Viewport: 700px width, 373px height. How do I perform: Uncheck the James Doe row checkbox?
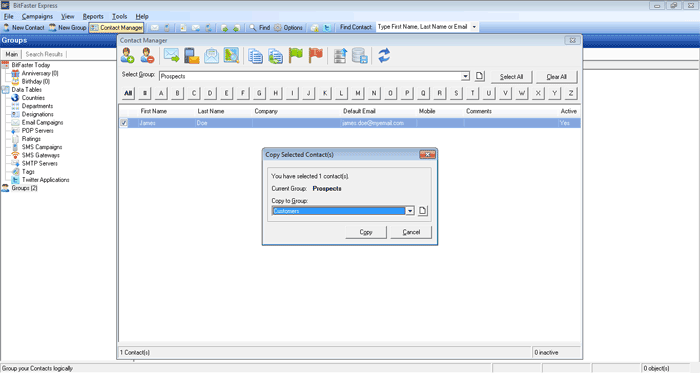[x=124, y=123]
